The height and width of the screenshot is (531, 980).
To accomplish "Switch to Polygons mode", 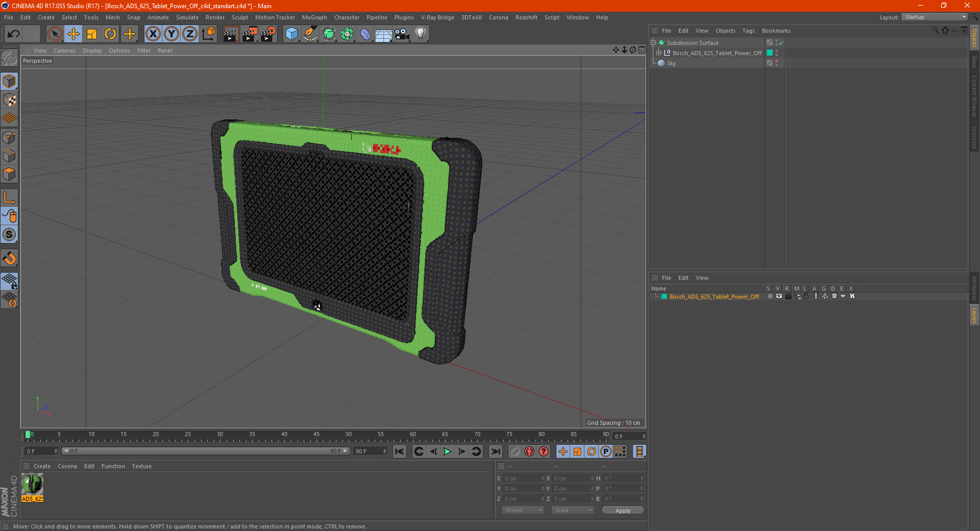I will pyautogui.click(x=9, y=174).
